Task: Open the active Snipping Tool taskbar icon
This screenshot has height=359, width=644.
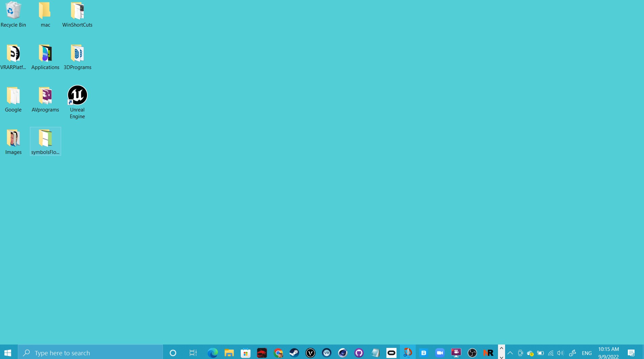Action: (408, 353)
